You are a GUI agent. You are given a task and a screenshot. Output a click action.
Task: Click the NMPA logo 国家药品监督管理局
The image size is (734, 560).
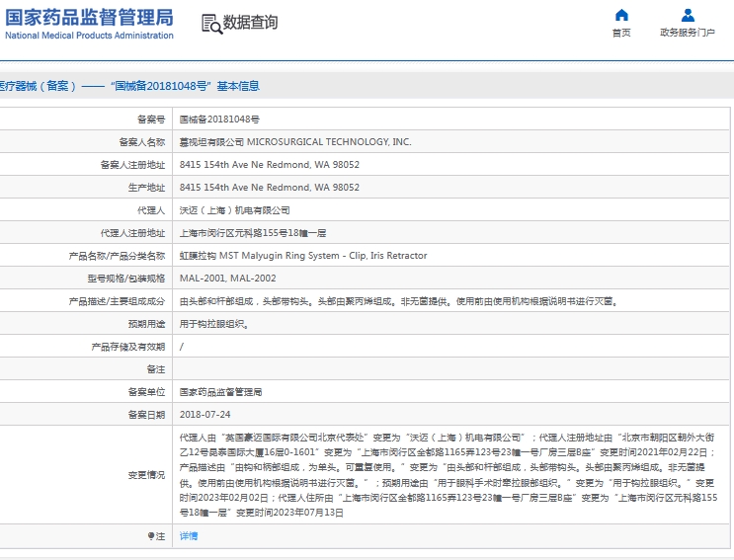click(x=89, y=18)
